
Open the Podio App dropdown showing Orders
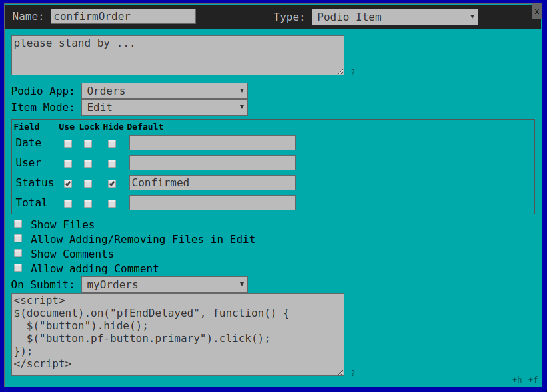point(165,91)
